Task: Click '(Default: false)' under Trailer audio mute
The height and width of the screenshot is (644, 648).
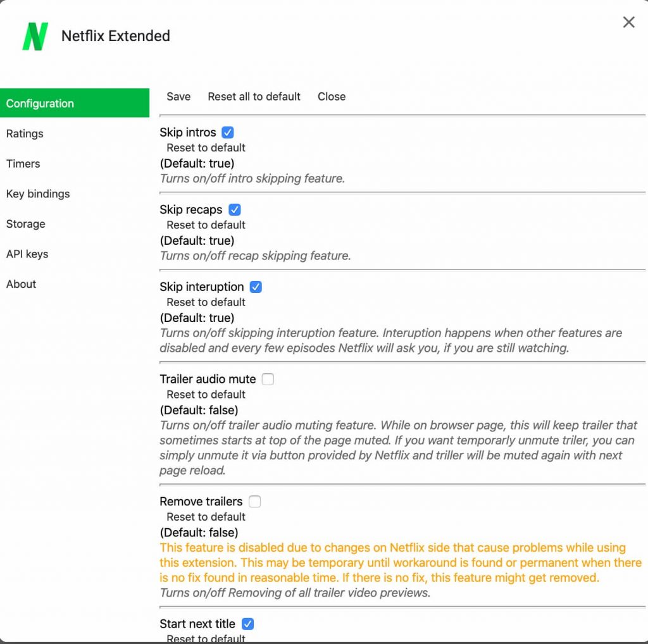Action: pos(199,410)
